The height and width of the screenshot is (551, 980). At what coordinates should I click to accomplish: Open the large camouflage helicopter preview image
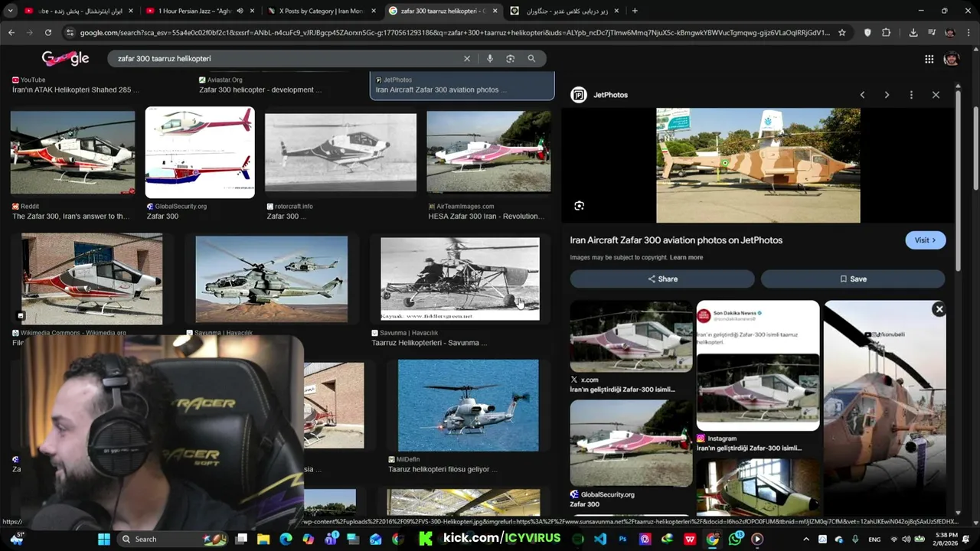(x=758, y=165)
